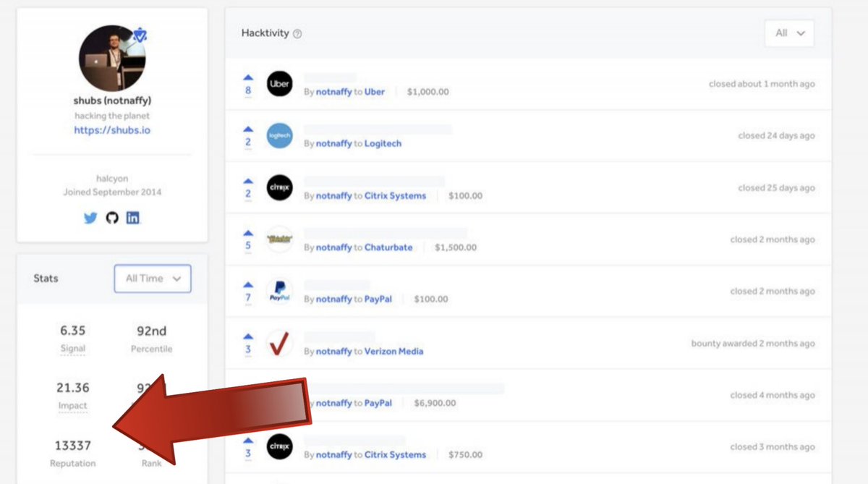The height and width of the screenshot is (484, 868).
Task: Click the Hacktivity help question mark icon
Action: [297, 34]
